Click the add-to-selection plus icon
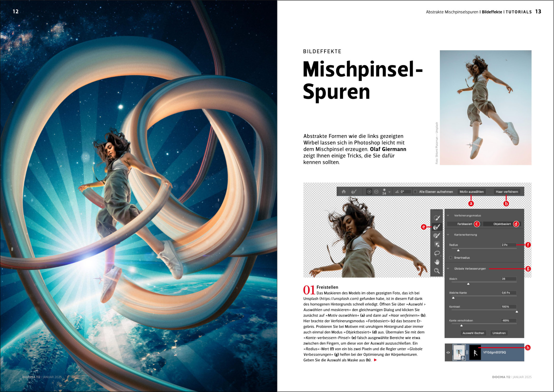554x392 pixels. [369, 192]
